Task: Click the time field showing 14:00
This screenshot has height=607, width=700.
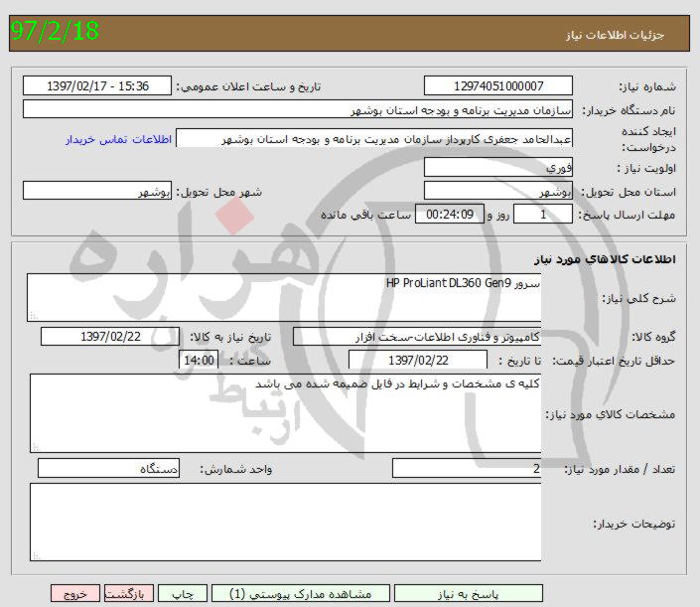Action: 199,360
